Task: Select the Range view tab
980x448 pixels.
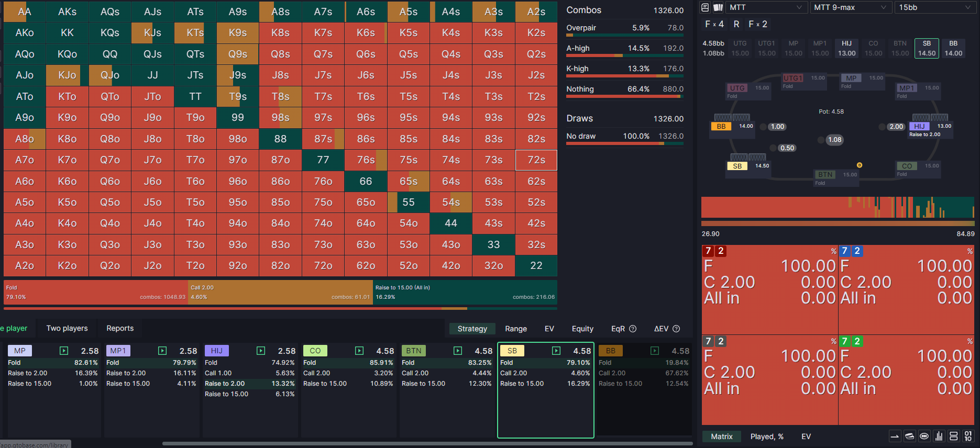Action: (516, 329)
